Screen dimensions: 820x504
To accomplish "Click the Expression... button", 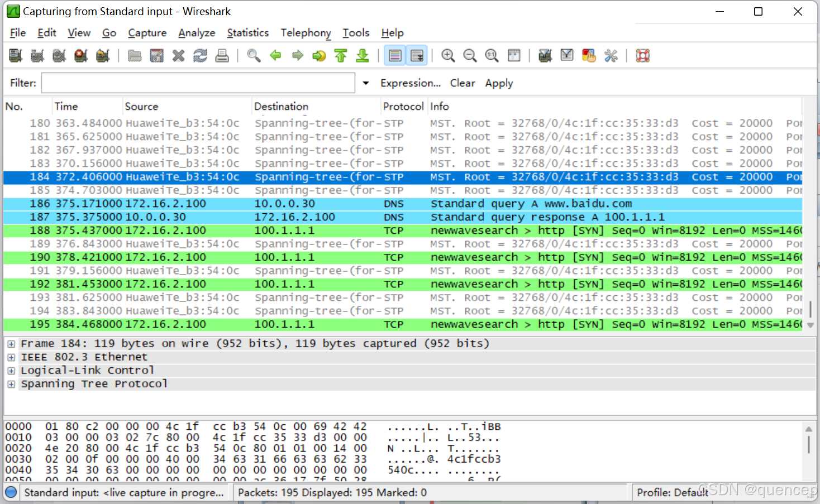I will [411, 83].
